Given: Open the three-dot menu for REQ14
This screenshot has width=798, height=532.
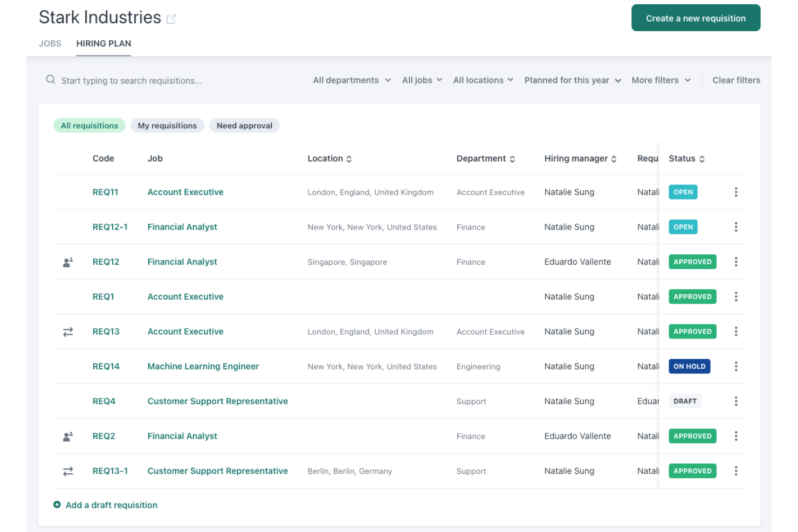Looking at the screenshot, I should (736, 367).
